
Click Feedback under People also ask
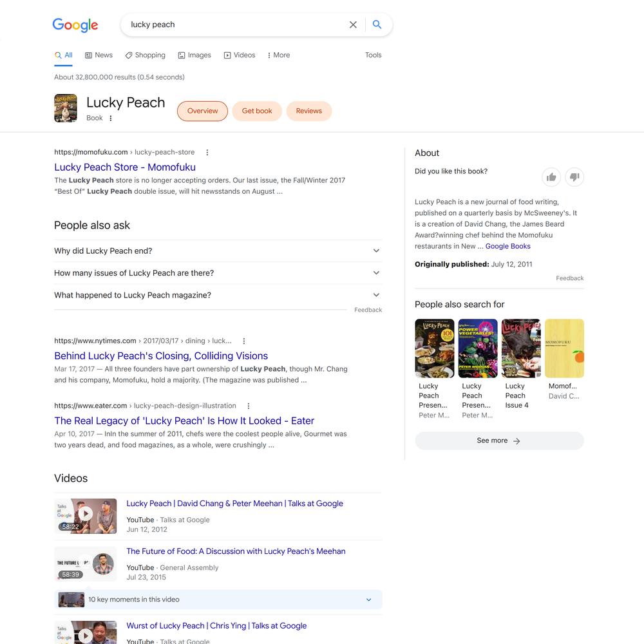368,310
